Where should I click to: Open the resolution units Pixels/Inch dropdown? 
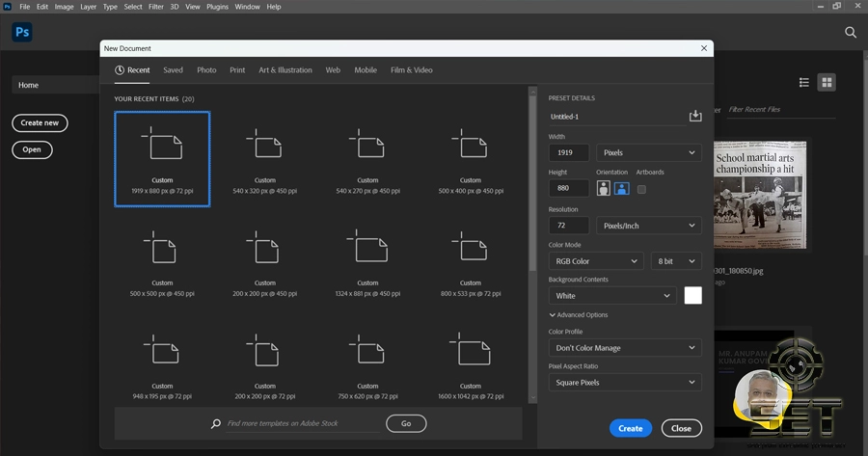[649, 226]
